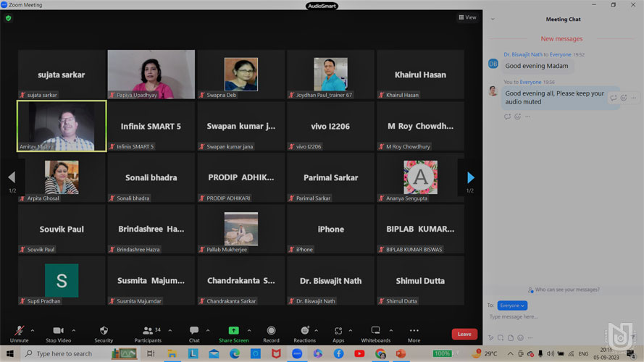The image size is (644, 362).
Task: Go to next page of participants
Action: [x=471, y=177]
